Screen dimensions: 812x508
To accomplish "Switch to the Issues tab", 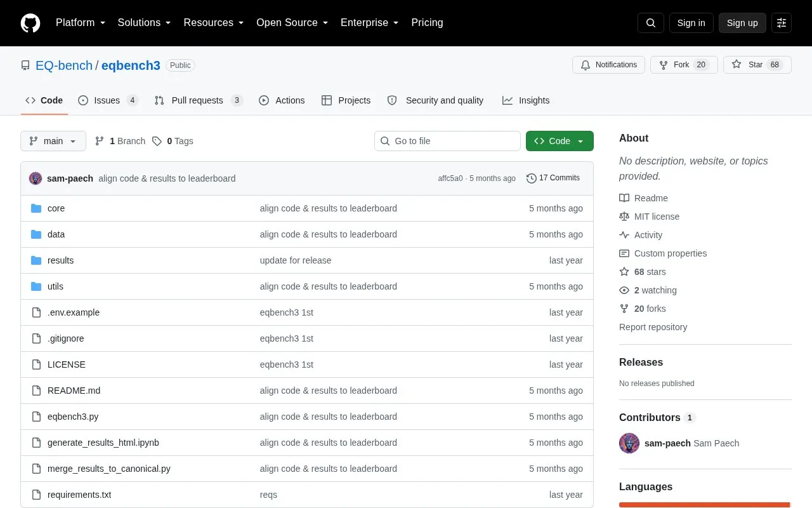I will (108, 100).
